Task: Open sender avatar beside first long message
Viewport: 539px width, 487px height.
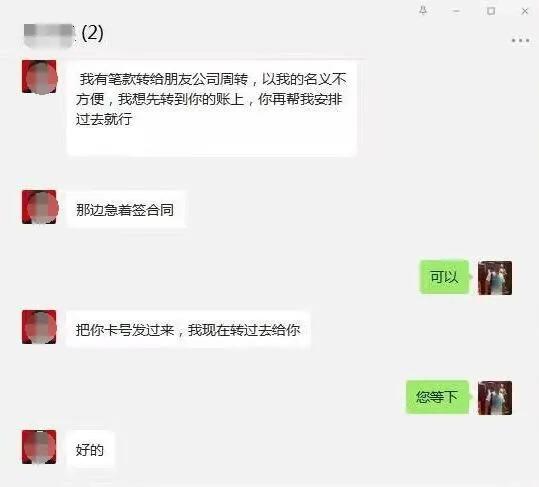Action: coord(39,77)
